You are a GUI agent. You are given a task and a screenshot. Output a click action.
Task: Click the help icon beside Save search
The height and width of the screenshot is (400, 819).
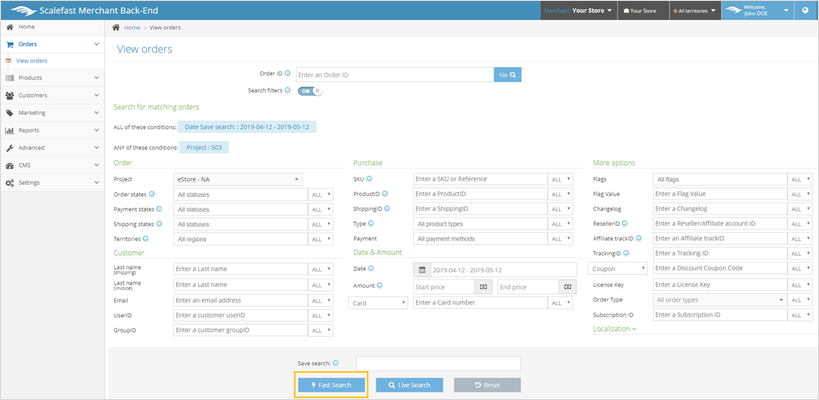(x=335, y=364)
